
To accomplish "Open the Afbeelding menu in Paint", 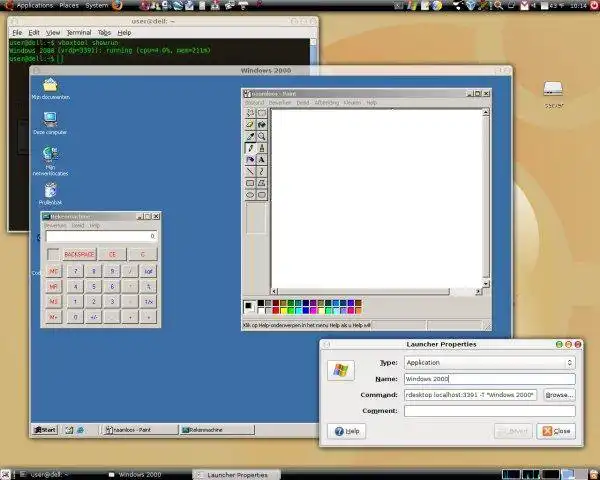I will pos(327,103).
